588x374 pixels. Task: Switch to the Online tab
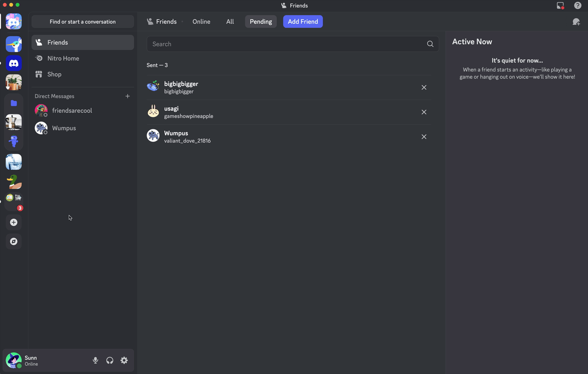(201, 22)
